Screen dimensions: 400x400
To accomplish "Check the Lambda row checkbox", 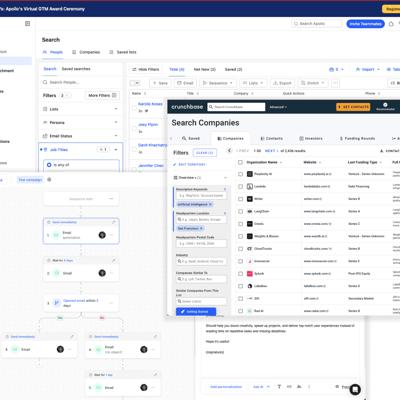I will [240, 186].
